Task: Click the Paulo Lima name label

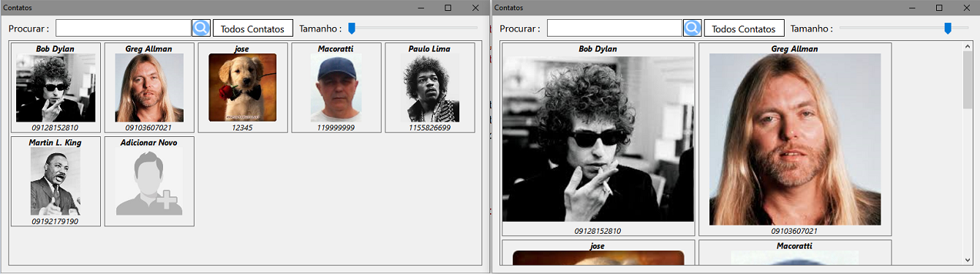Action: point(430,48)
